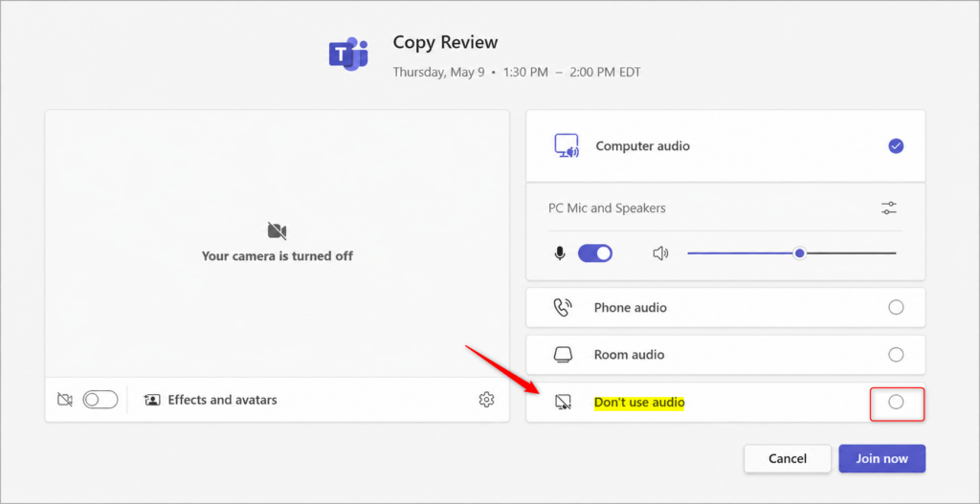The height and width of the screenshot is (504, 980).
Task: Click the Copy Review meeting title
Action: tap(445, 42)
